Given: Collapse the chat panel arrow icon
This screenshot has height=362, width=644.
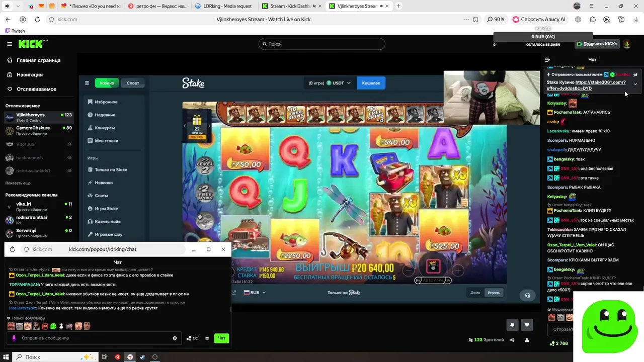Looking at the screenshot, I should (x=547, y=59).
